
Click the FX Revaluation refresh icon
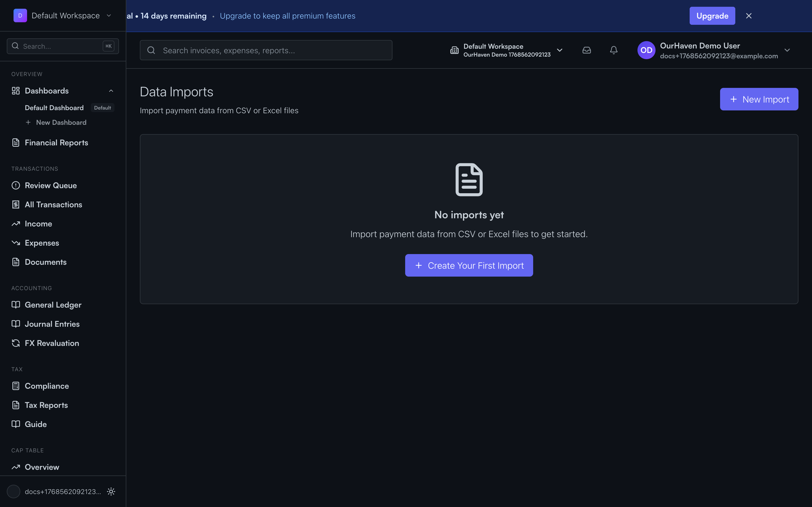pyautogui.click(x=16, y=343)
